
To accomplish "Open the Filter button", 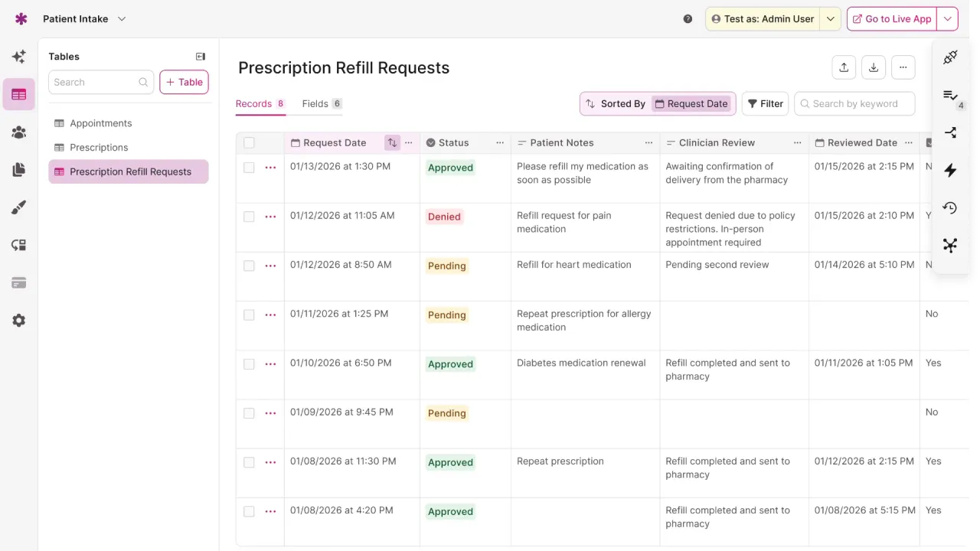I will tap(765, 103).
